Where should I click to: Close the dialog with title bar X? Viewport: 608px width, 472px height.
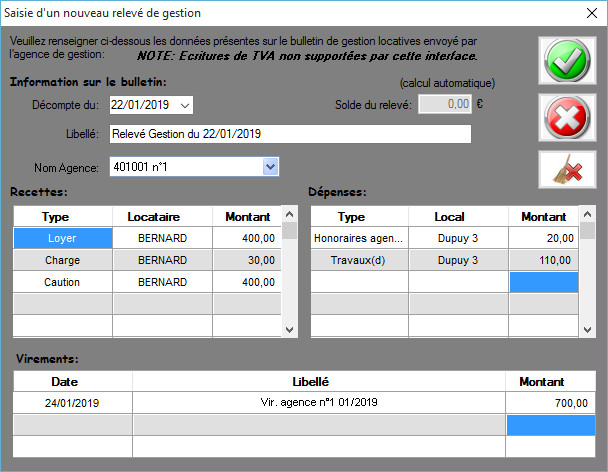point(587,13)
